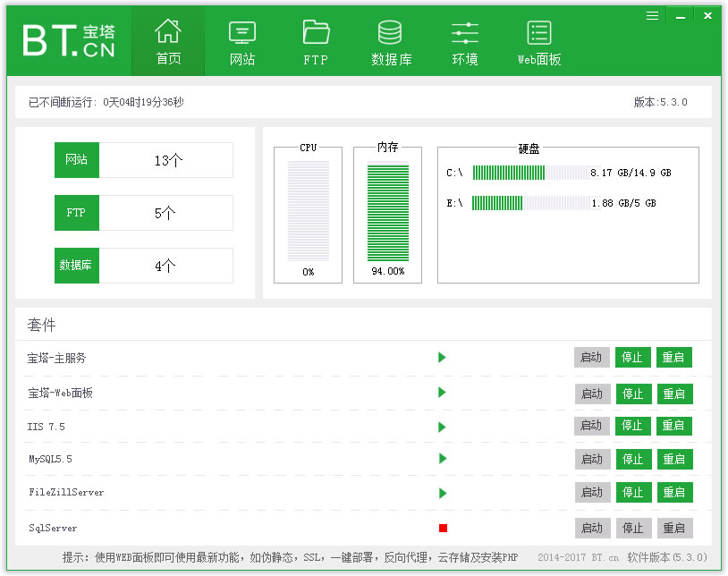Viewport: 728px width, 576px height.
Task: Click 启动 for IIS 7.5
Action: [591, 426]
